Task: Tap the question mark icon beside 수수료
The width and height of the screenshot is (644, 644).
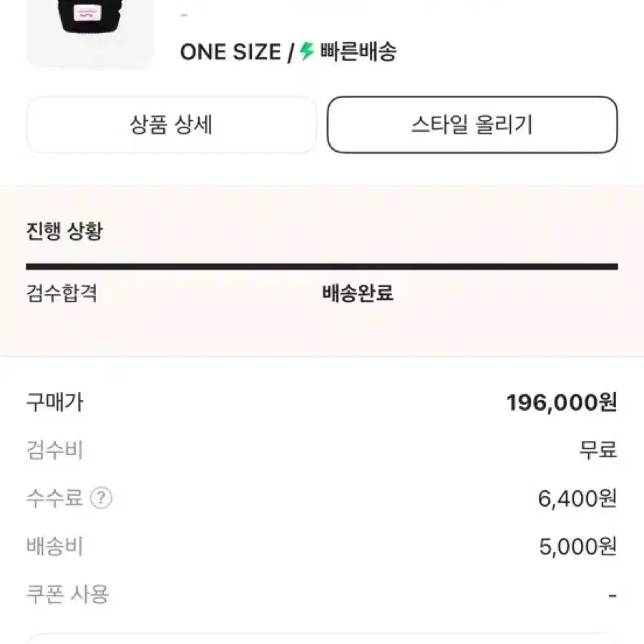Action: click(101, 498)
